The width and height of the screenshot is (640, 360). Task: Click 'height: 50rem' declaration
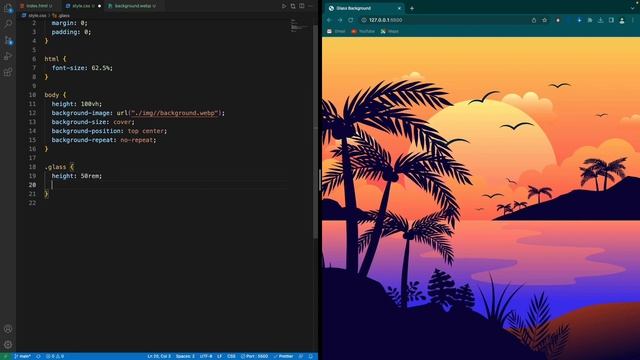[77, 176]
